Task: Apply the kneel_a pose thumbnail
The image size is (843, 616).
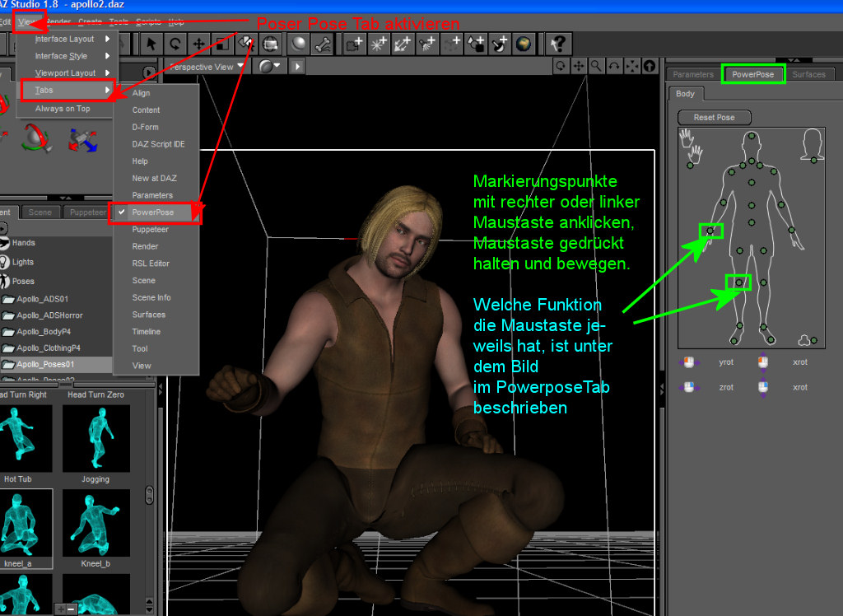Action: (x=26, y=529)
